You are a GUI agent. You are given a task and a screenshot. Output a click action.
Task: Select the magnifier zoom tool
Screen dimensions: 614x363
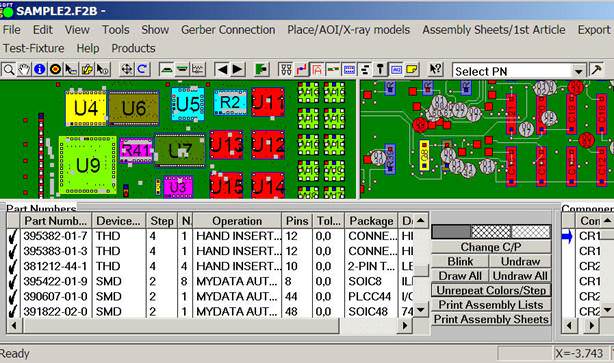coord(8,70)
